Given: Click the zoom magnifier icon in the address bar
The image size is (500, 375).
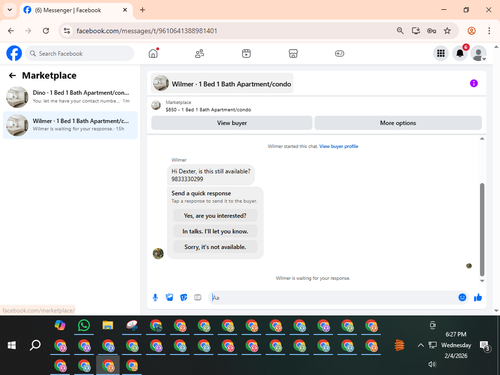Looking at the screenshot, I should [x=400, y=31].
